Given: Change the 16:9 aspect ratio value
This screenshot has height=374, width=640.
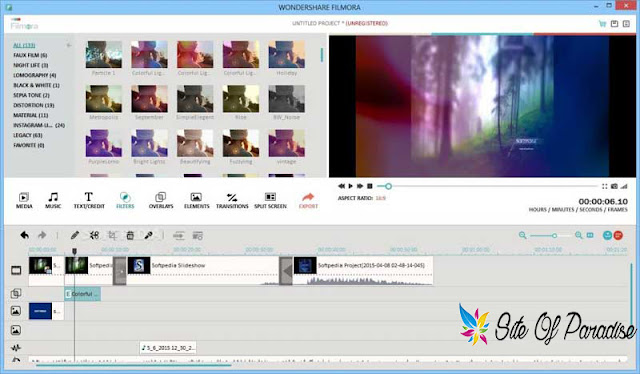Looking at the screenshot, I should [381, 198].
